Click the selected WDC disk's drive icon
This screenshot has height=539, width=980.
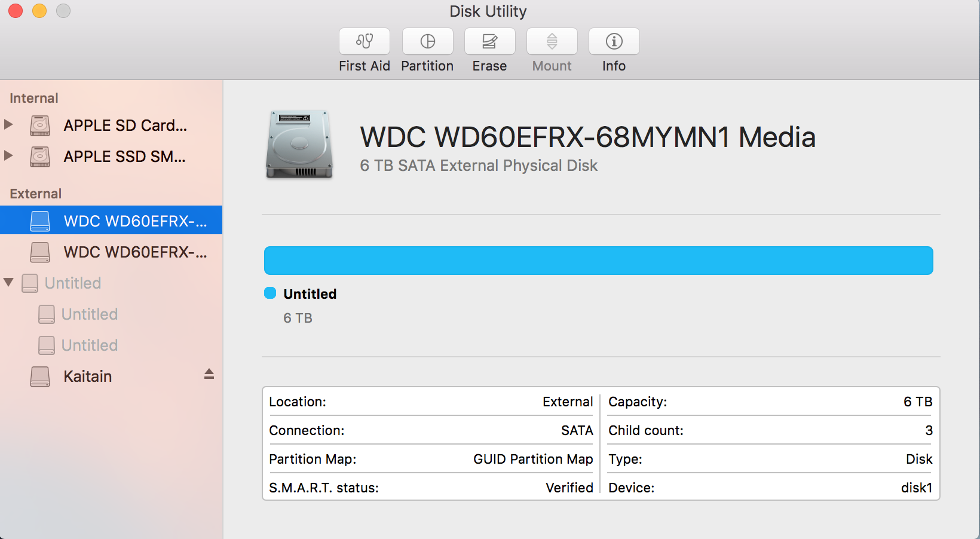40,221
